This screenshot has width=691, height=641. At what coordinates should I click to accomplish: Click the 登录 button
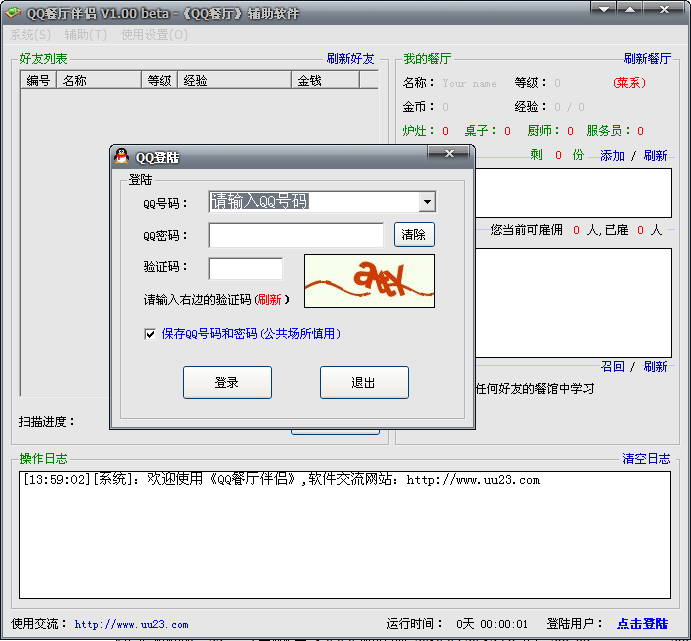point(227,382)
